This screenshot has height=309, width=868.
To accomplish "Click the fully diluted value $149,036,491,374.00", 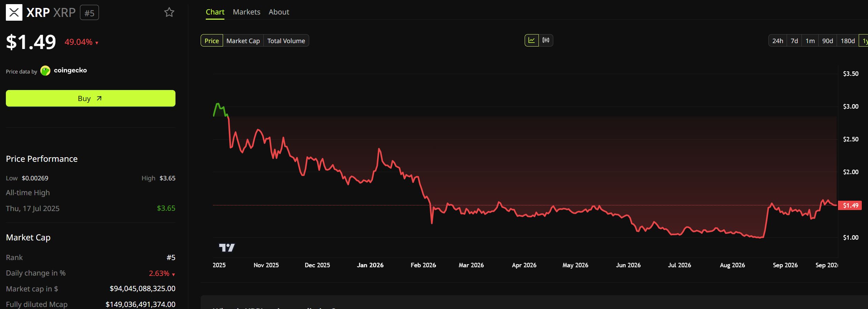I will click(140, 304).
